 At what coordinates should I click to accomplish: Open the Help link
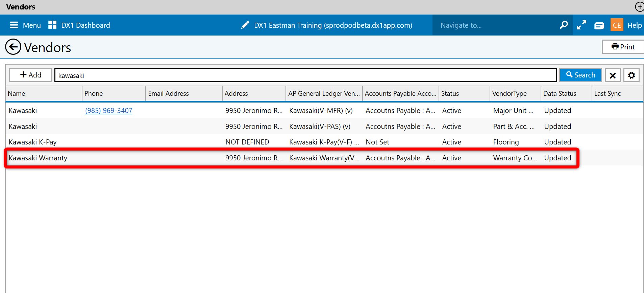(635, 25)
